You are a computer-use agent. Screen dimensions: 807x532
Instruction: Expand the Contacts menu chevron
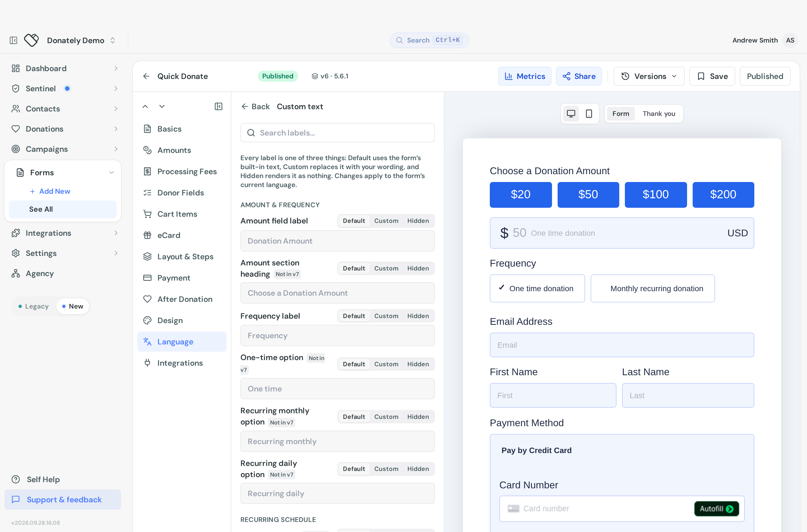point(116,109)
